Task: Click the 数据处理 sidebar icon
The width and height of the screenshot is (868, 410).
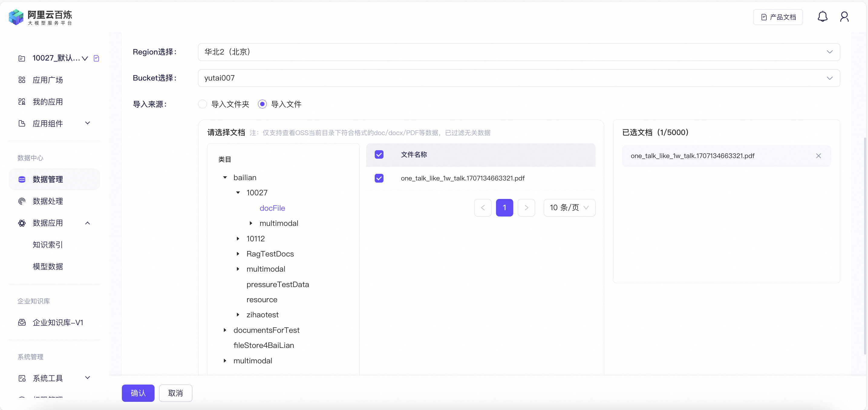Action: [21, 201]
